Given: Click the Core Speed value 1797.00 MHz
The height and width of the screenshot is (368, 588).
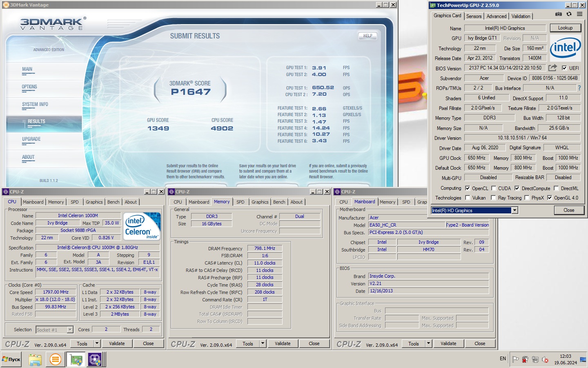Looking at the screenshot, I should click(56, 292).
